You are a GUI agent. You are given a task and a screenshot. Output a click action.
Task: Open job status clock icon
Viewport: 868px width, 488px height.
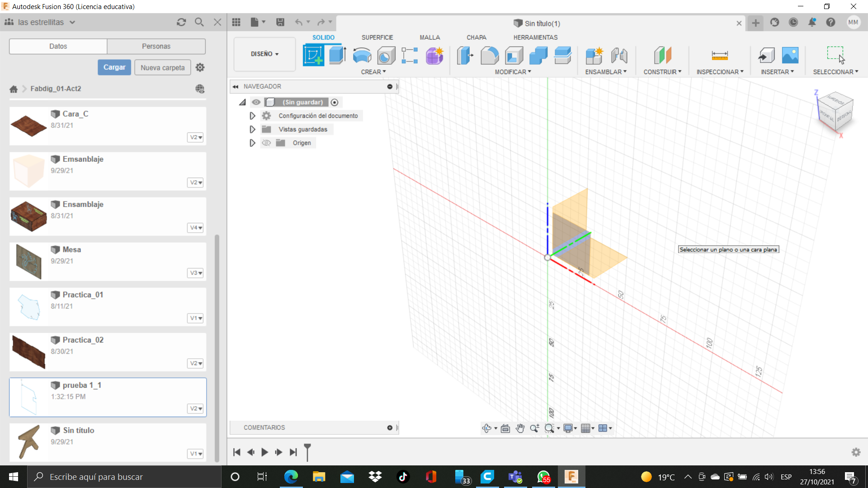pyautogui.click(x=793, y=22)
